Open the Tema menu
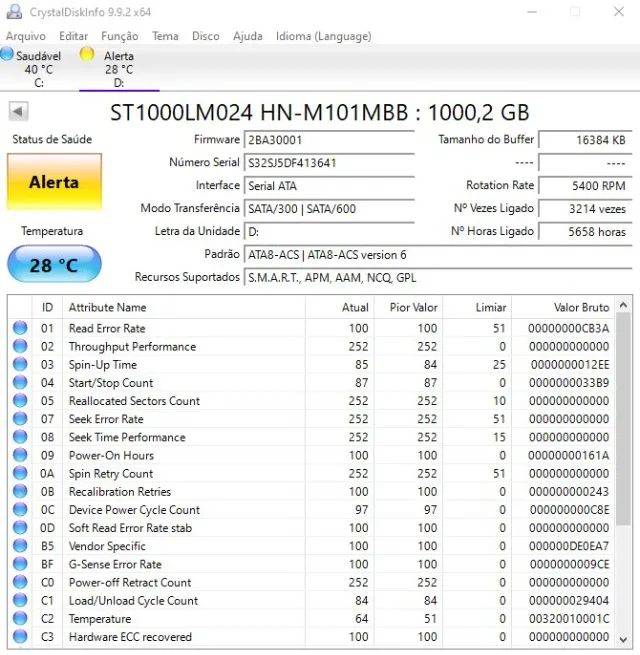This screenshot has width=640, height=655. tap(165, 36)
